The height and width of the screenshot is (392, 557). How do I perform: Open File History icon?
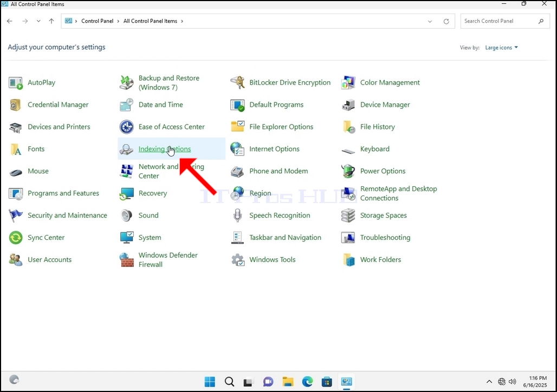click(x=349, y=127)
